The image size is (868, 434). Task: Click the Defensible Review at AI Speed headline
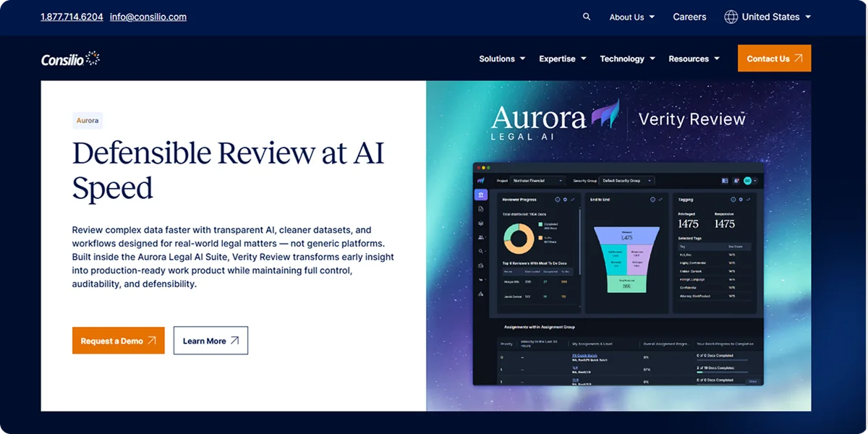[228, 171]
